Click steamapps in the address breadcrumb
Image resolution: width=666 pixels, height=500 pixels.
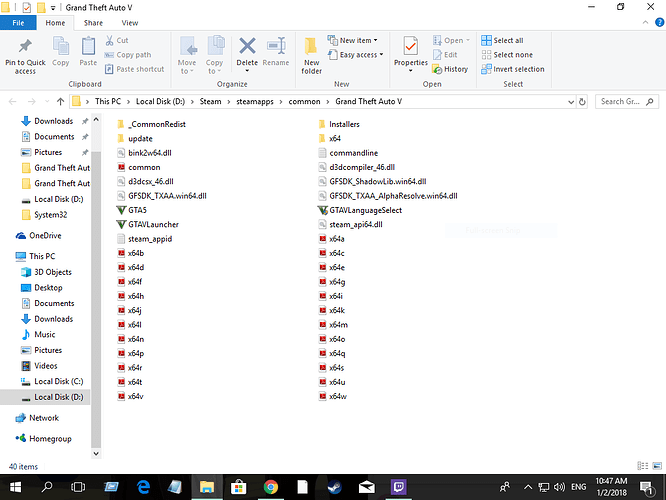pyautogui.click(x=255, y=102)
